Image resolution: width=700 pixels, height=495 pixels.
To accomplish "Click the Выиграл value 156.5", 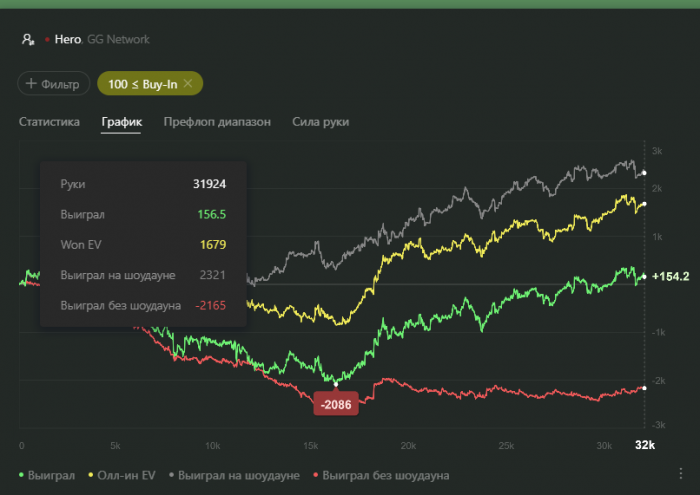I will pyautogui.click(x=212, y=214).
